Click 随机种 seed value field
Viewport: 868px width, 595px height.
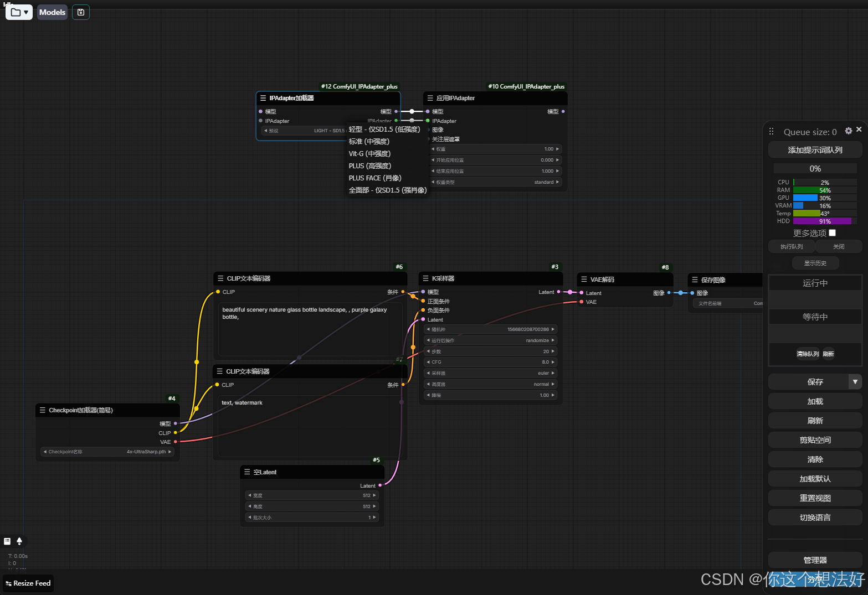490,329
